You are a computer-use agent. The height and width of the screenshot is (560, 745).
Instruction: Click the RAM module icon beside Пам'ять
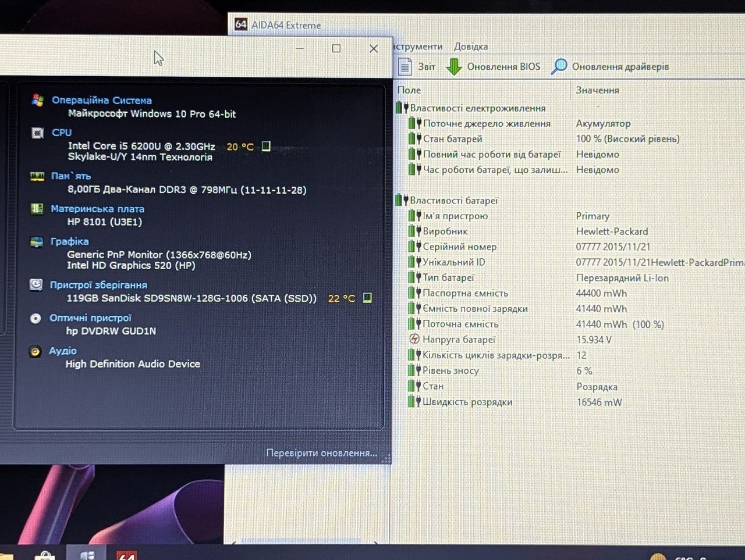pyautogui.click(x=37, y=176)
